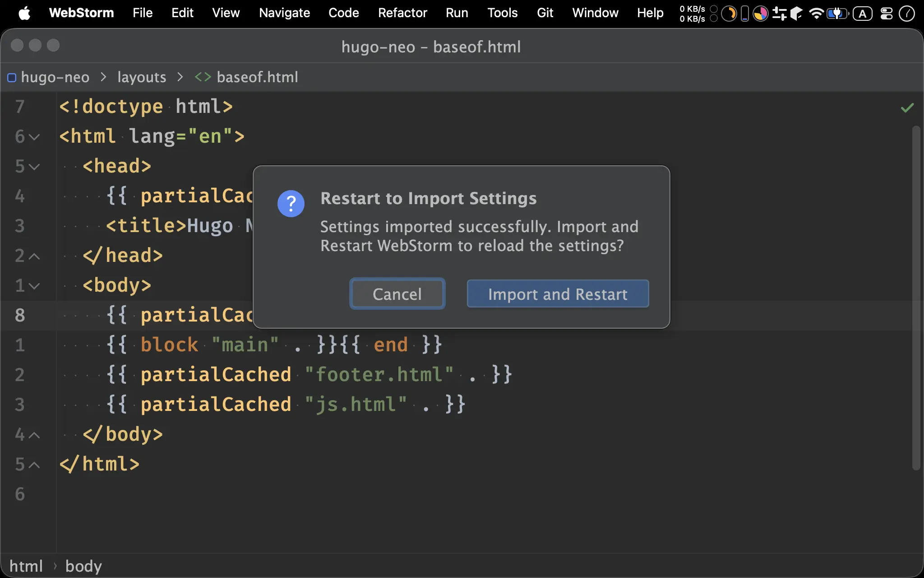Open the Code menu
The image size is (924, 578).
(344, 13)
